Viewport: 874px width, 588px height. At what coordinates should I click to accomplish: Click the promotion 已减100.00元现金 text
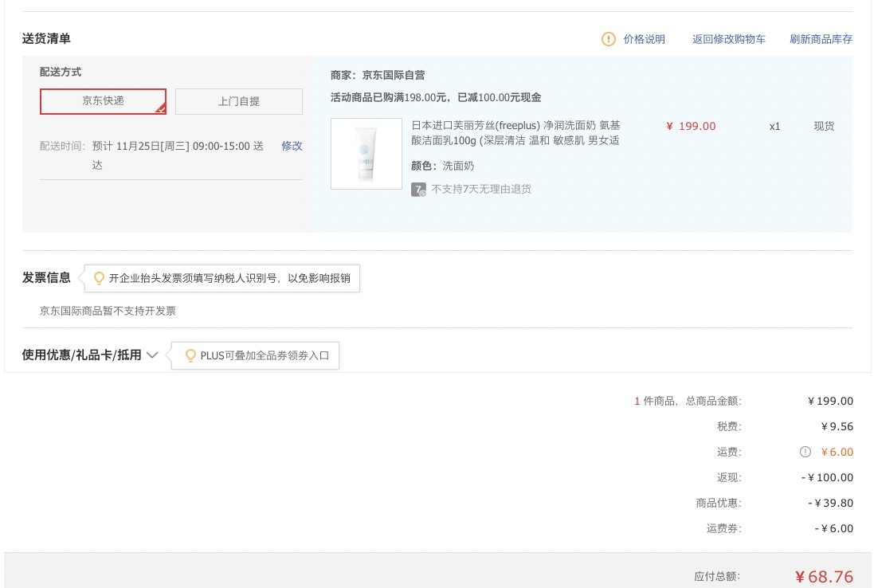tap(499, 97)
